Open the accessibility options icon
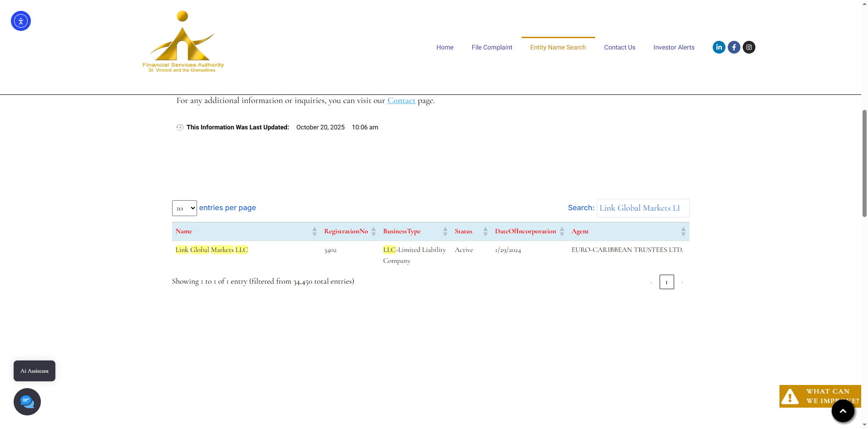868x429 pixels. tap(21, 21)
